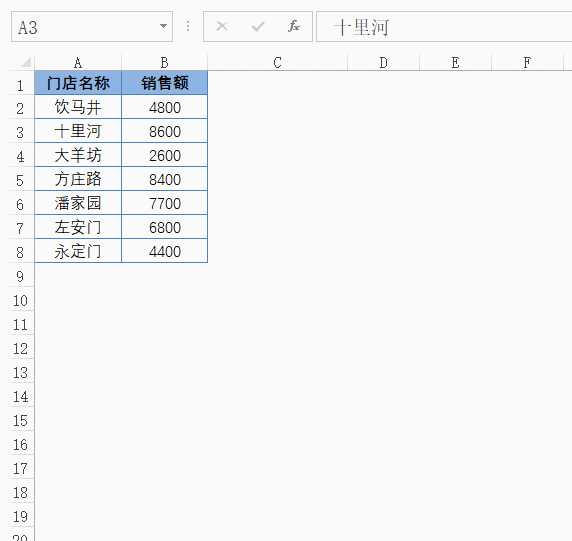This screenshot has height=541, width=572.
Task: Click the 门店名称 header cell
Action: (78, 83)
